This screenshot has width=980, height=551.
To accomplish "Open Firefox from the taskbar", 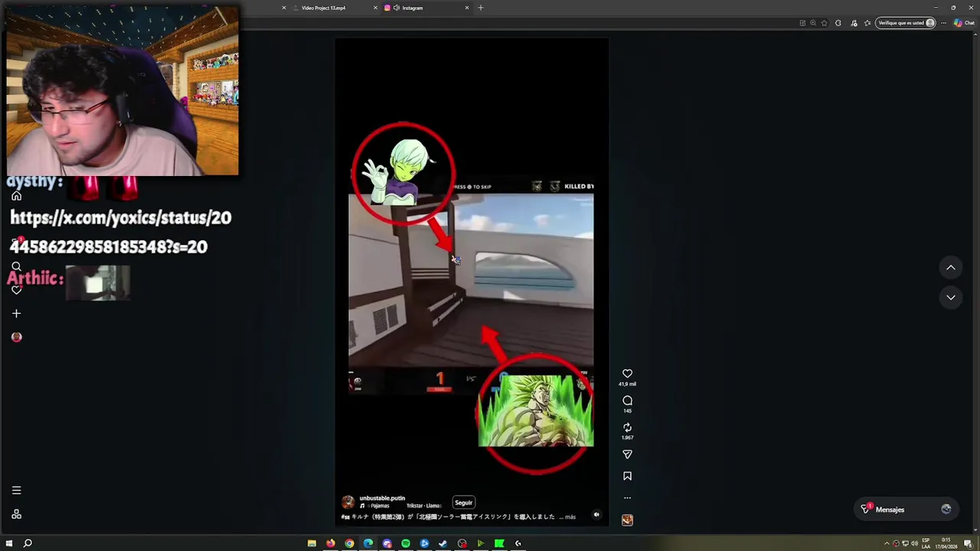I will [331, 543].
